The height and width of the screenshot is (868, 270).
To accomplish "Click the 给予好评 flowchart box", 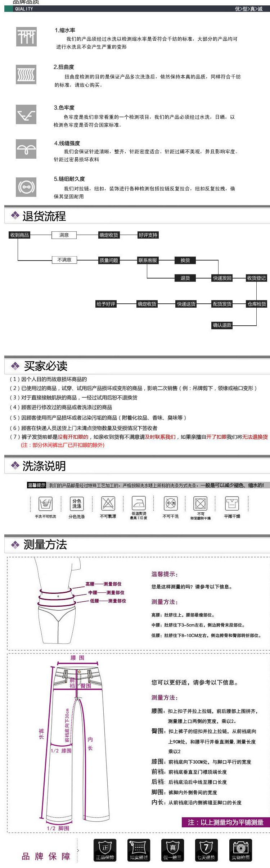I will click(106, 304).
